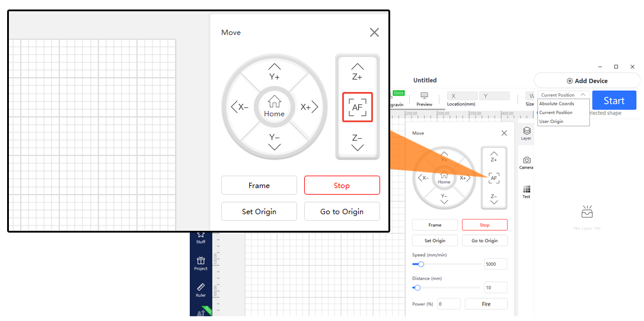Choose Absolute Coords from the dropdown list
This screenshot has width=644, height=321.
point(563,104)
